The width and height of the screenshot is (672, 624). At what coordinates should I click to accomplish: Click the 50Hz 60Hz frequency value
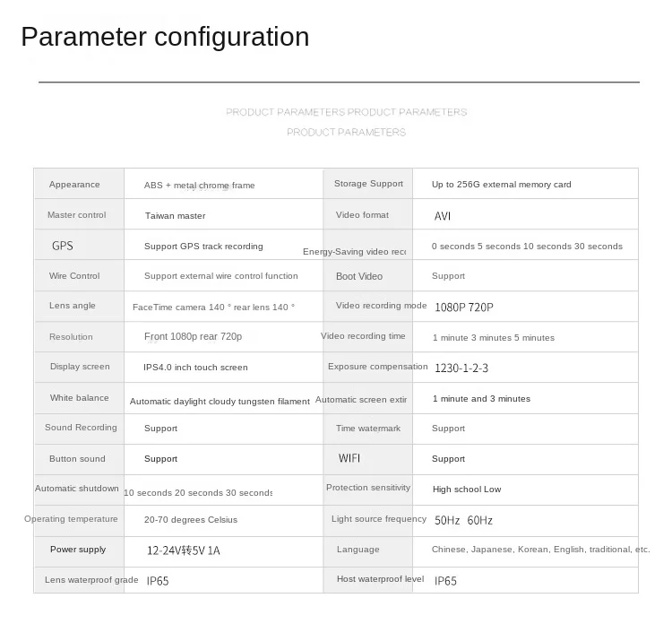point(463,520)
